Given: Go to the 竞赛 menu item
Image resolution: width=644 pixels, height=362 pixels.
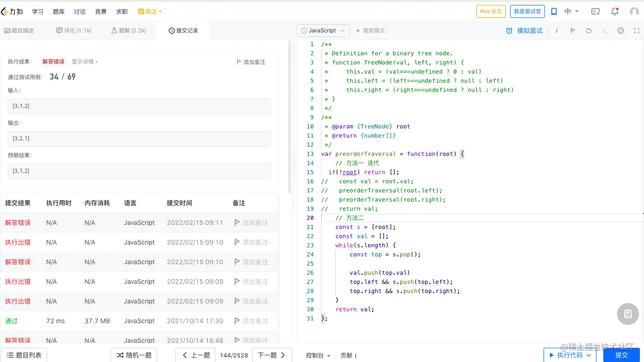Looking at the screenshot, I should (101, 11).
